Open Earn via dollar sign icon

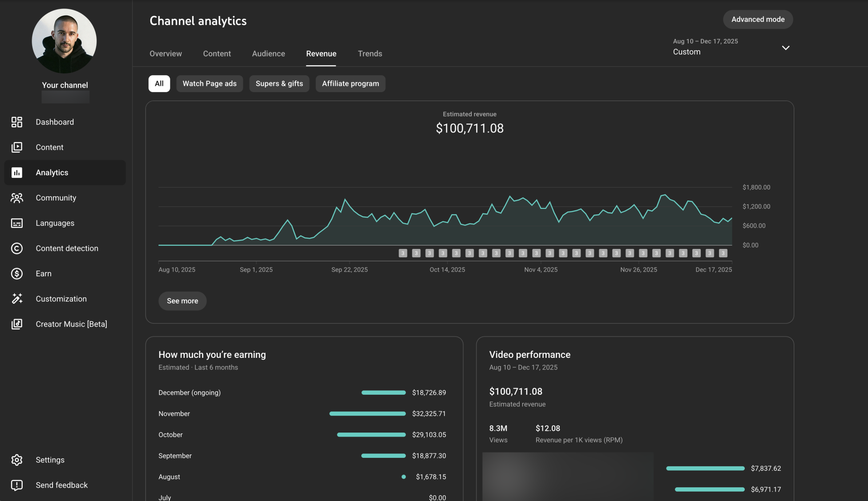coord(17,273)
